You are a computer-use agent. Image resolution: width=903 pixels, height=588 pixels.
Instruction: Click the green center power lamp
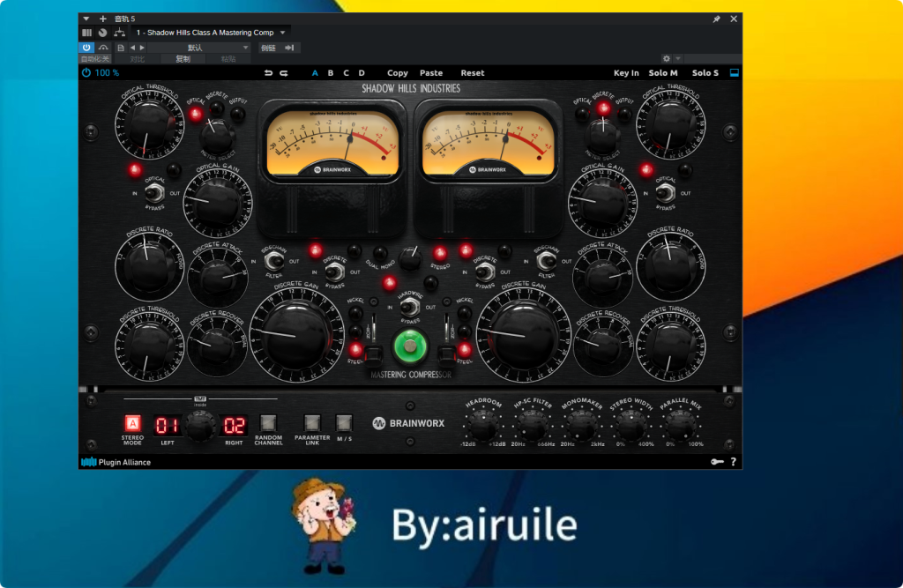click(410, 346)
